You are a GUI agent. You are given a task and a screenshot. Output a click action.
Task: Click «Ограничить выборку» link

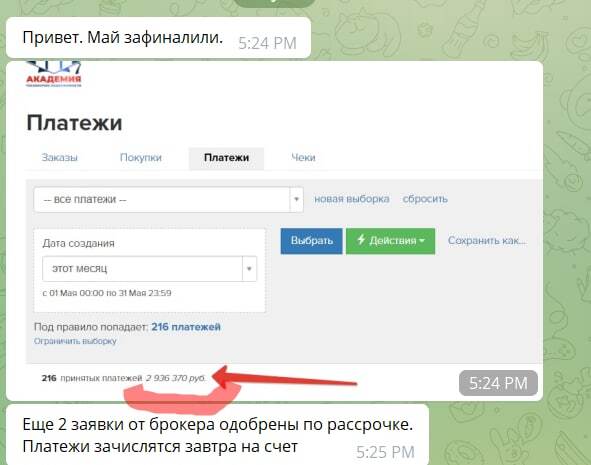75,341
